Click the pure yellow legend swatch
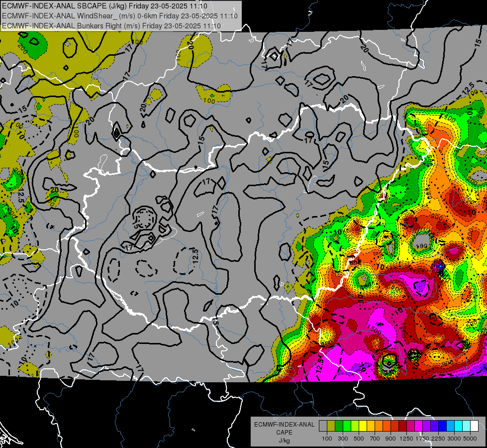This screenshot has width=487, height=448. coord(363,426)
